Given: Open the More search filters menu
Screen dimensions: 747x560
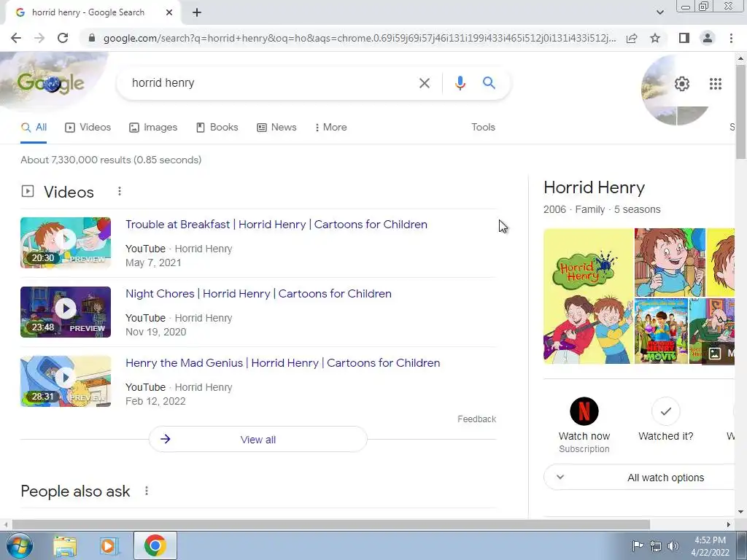Looking at the screenshot, I should tap(330, 127).
